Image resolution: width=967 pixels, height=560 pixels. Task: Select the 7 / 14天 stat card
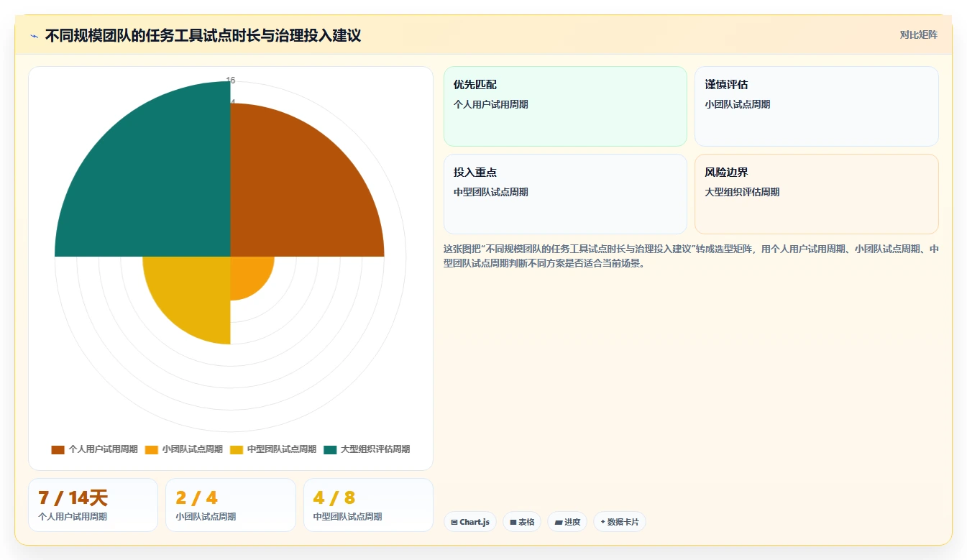click(93, 505)
